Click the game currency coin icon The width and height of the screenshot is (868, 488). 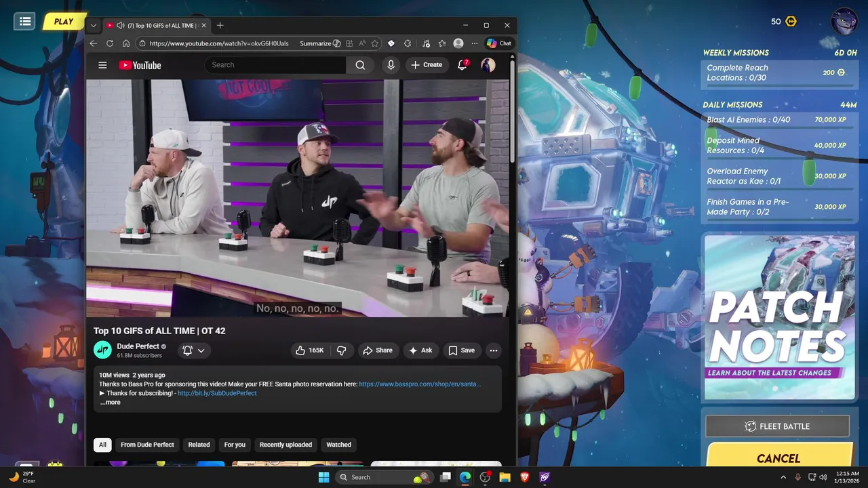[x=791, y=22]
